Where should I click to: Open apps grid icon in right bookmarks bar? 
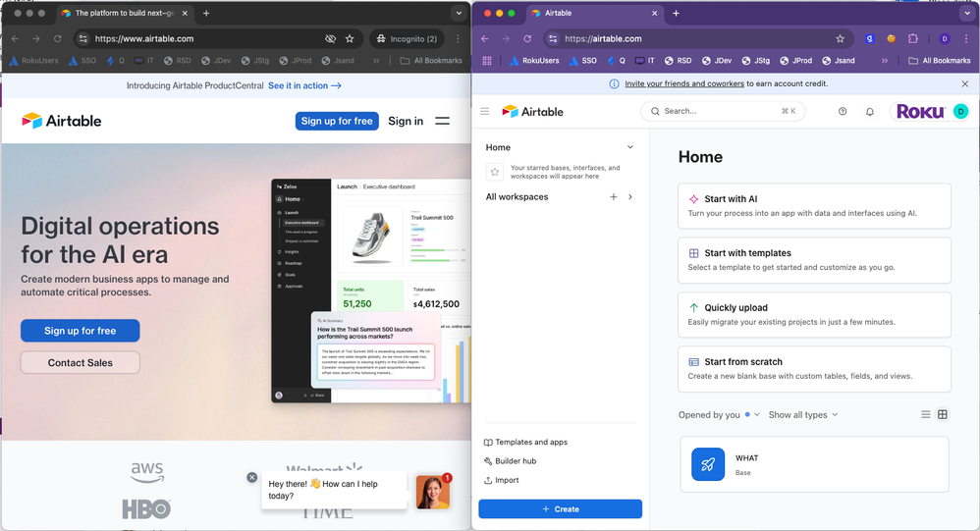(x=487, y=61)
